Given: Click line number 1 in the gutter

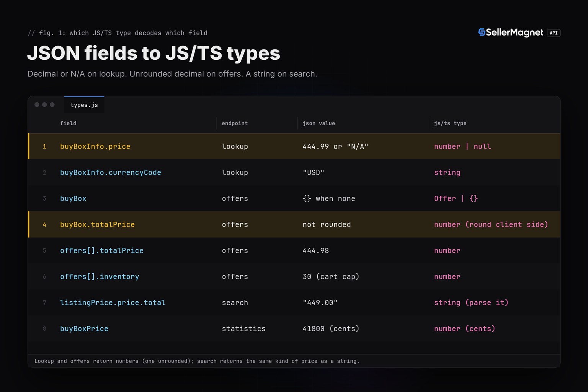Looking at the screenshot, I should click(44, 147).
